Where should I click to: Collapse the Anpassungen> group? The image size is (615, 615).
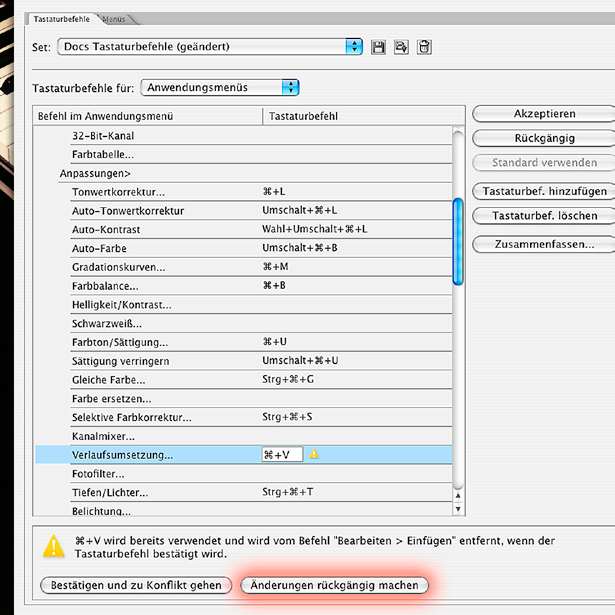pos(95,173)
